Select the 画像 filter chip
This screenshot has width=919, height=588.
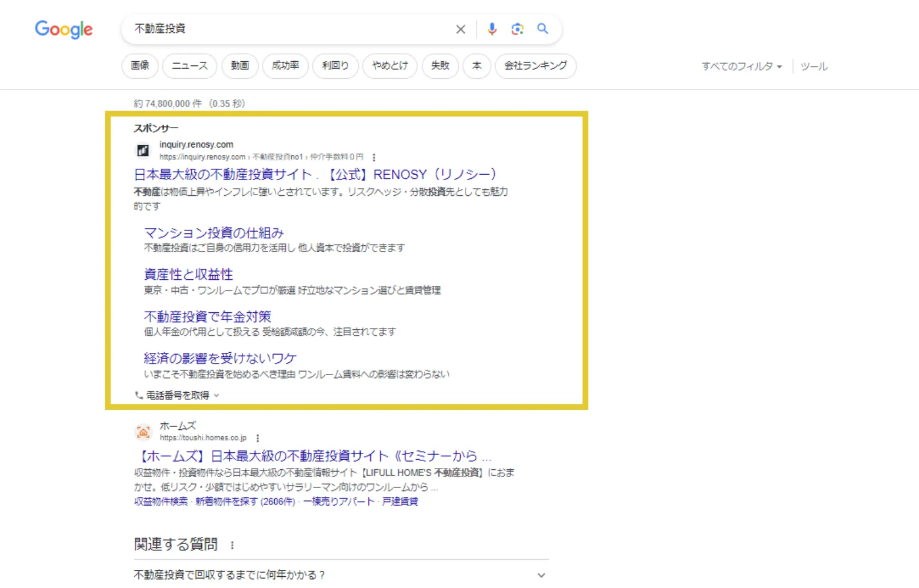point(140,66)
